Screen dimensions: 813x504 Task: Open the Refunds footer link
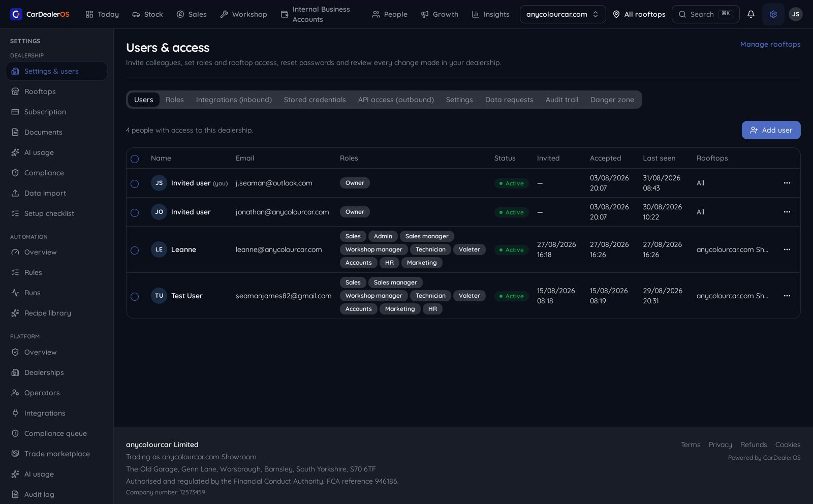point(754,445)
